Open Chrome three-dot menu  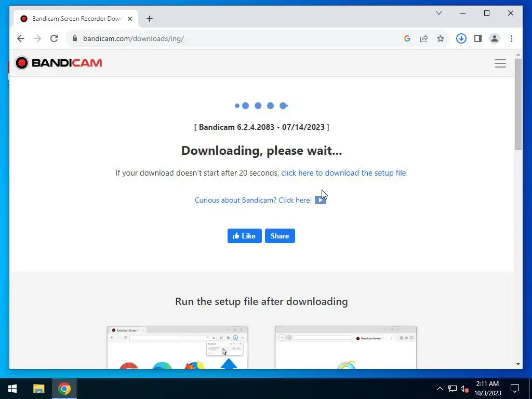(511, 38)
